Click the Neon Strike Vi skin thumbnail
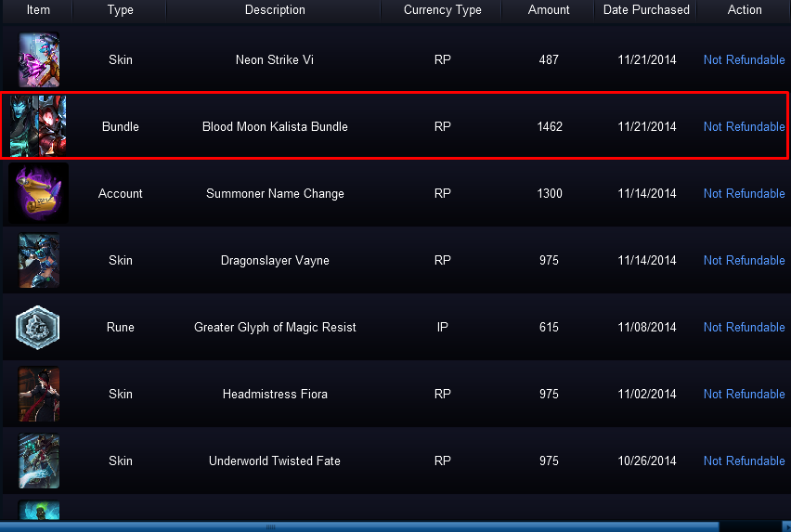791x532 pixels. pyautogui.click(x=39, y=59)
